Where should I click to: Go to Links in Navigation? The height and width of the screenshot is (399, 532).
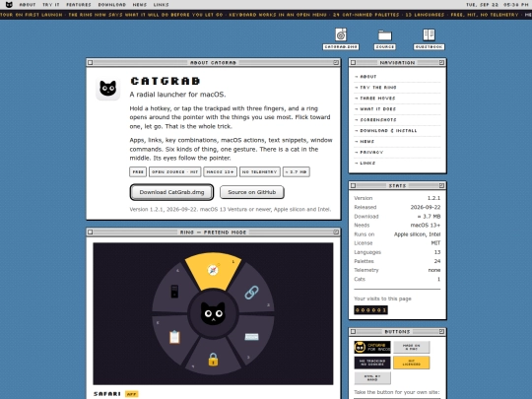(397, 164)
